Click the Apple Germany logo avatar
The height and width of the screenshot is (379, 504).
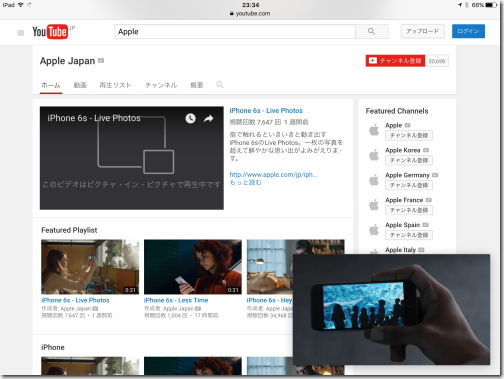(374, 180)
